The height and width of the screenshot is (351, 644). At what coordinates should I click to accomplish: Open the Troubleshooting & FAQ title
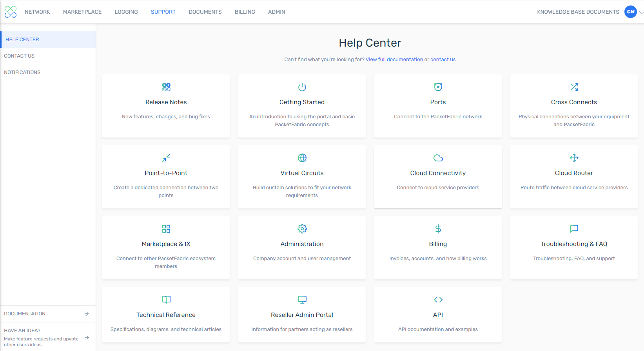(x=574, y=244)
